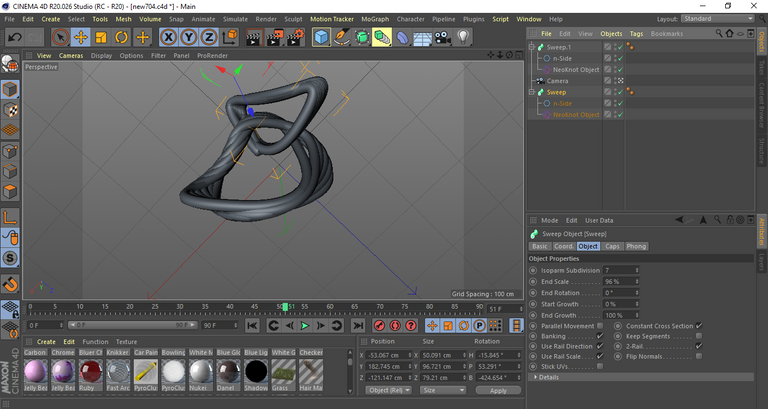Play animation forwards

[x=305, y=325]
